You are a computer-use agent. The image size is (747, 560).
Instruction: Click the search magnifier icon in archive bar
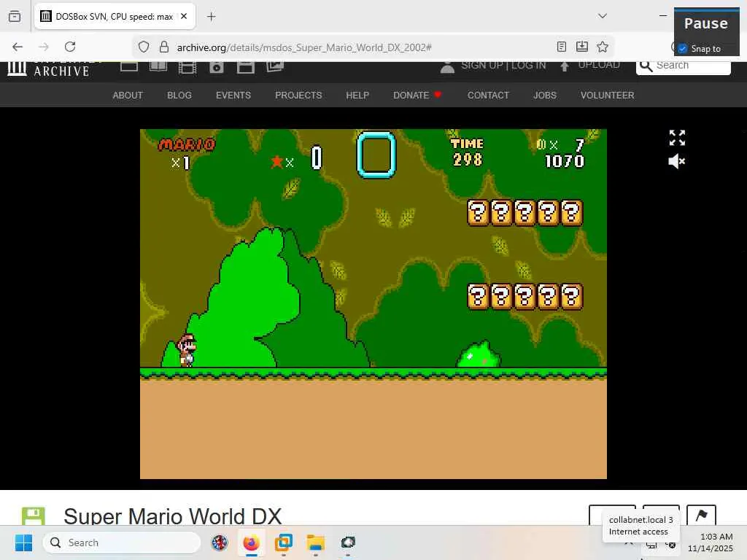click(646, 66)
